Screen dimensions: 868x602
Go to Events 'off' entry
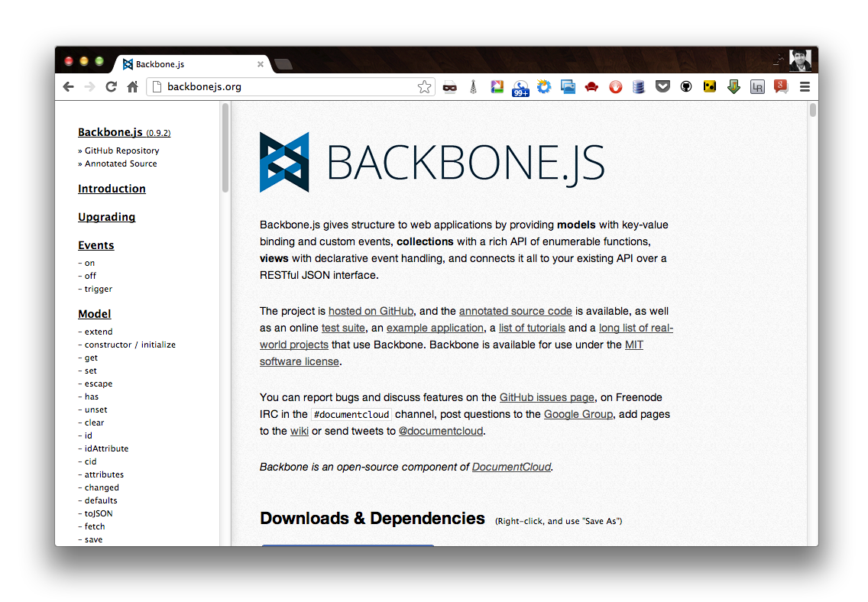coord(90,276)
